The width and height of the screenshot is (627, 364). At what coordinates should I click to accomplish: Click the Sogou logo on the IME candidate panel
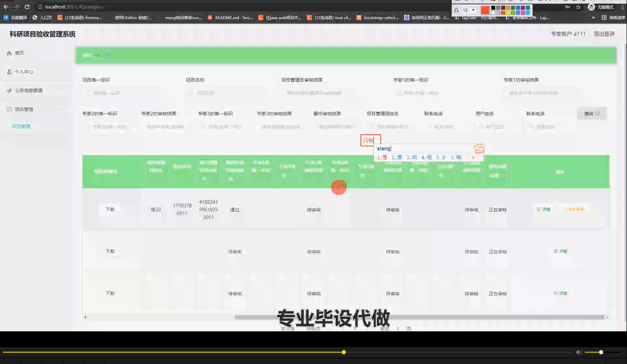(x=479, y=148)
